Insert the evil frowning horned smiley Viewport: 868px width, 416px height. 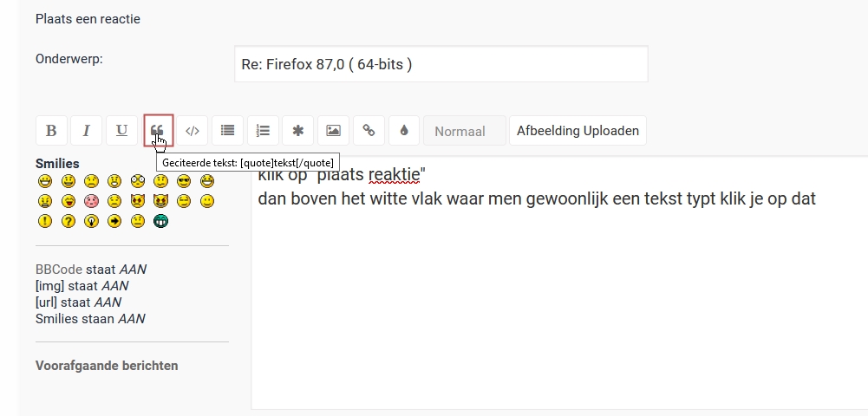137,201
